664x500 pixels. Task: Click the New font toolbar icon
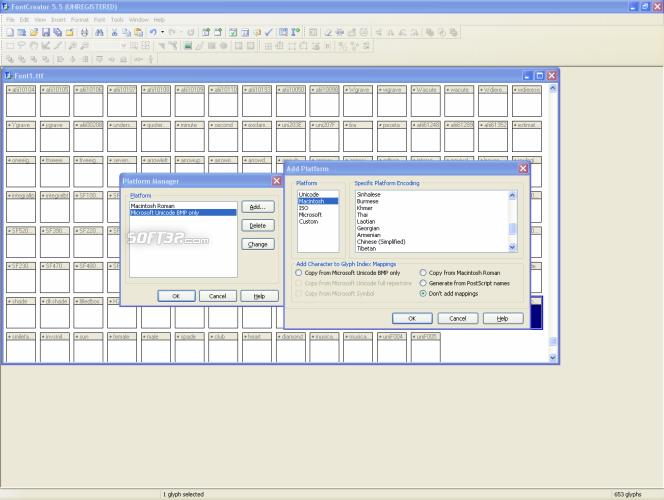pos(10,32)
